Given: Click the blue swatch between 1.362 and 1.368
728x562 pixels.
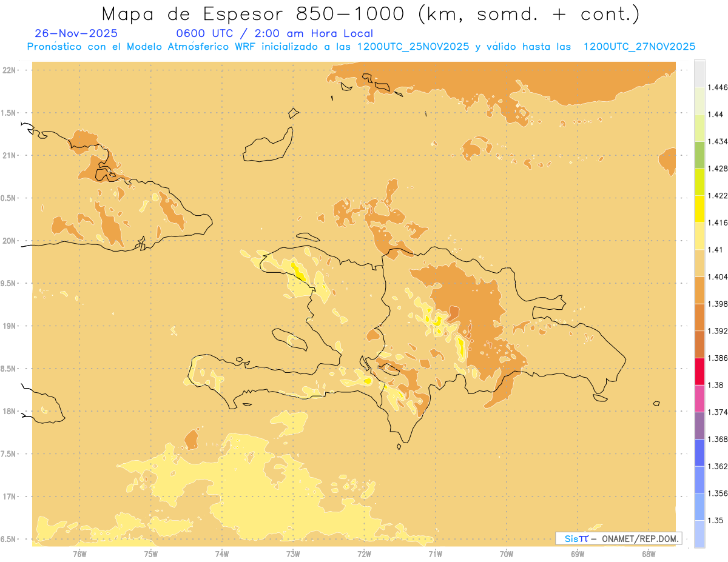Looking at the screenshot, I should tap(699, 453).
